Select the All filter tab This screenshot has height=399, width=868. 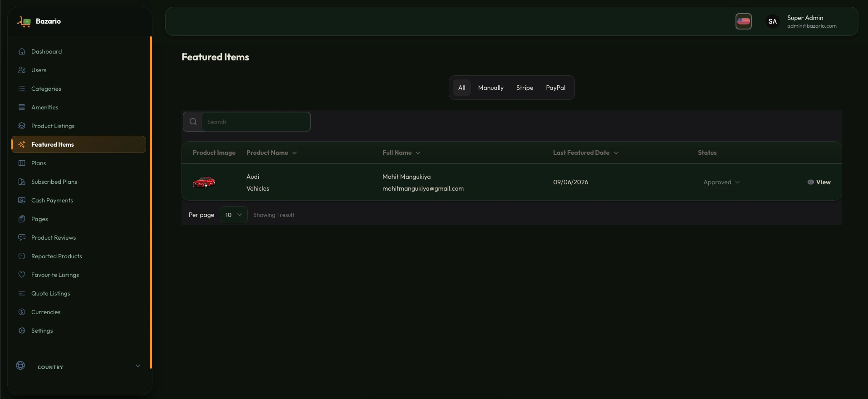coord(462,88)
